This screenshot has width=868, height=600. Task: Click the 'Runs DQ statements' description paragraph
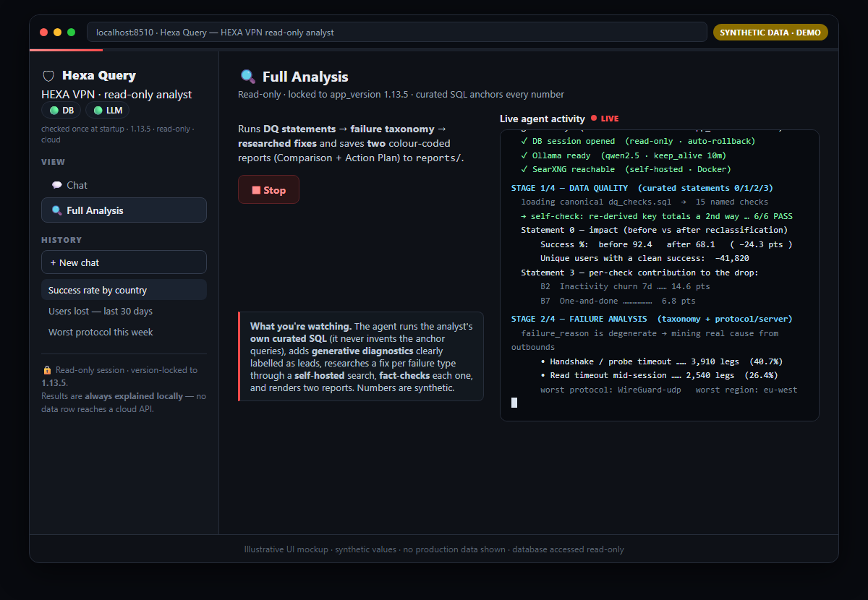(x=351, y=143)
